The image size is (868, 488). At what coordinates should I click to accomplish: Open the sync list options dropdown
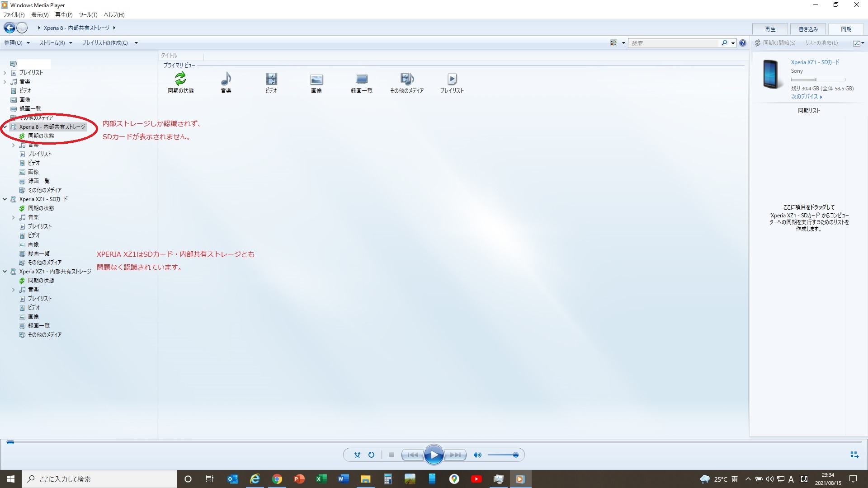859,43
